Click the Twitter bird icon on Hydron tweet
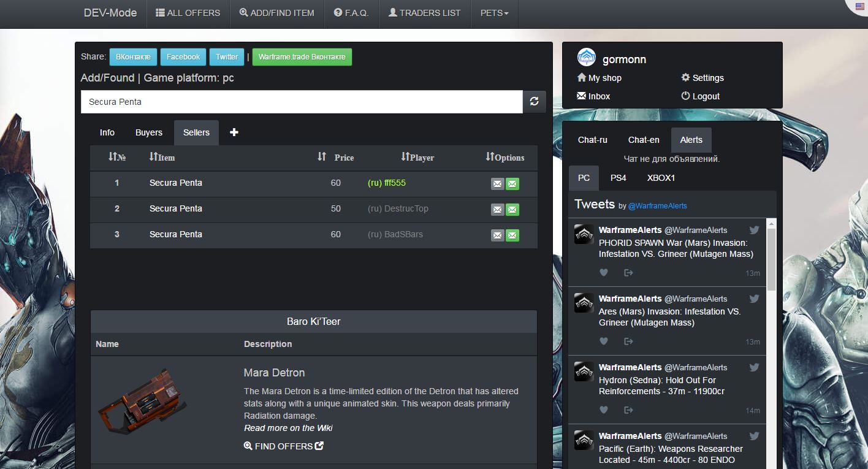 (755, 367)
